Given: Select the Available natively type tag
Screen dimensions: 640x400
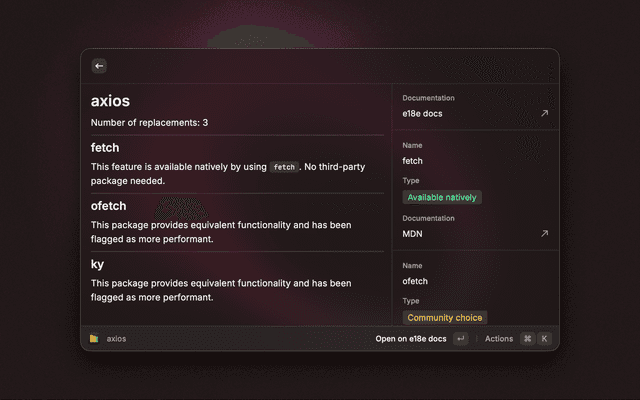Looking at the screenshot, I should [x=442, y=197].
